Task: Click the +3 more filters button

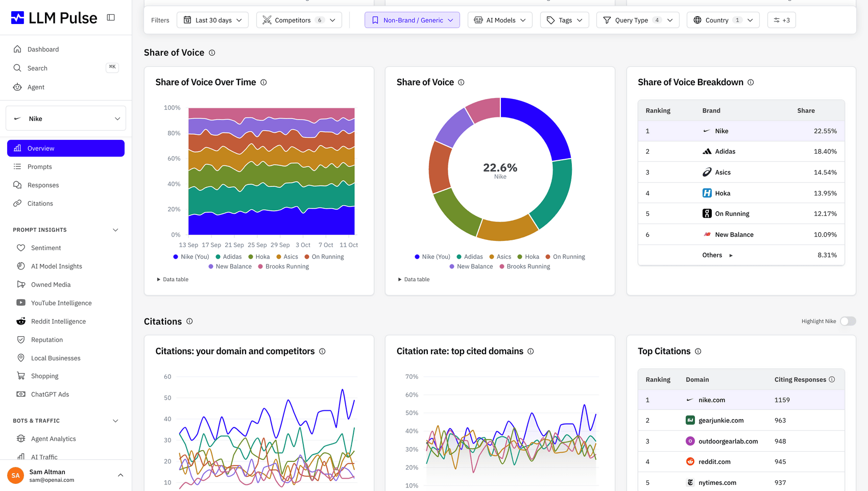Action: tap(781, 20)
